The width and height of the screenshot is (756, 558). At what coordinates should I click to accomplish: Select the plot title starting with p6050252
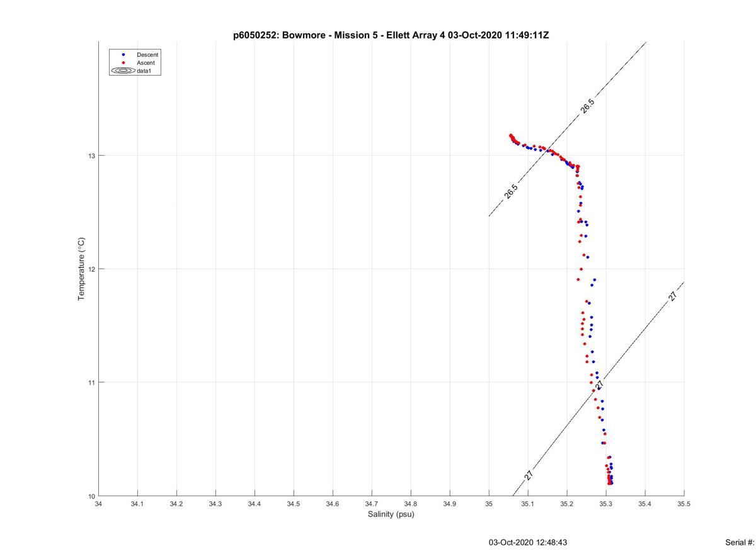point(391,35)
